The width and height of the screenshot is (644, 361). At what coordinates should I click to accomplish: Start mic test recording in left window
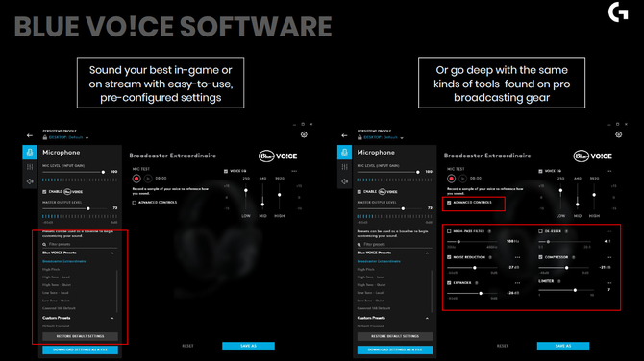[x=136, y=179]
